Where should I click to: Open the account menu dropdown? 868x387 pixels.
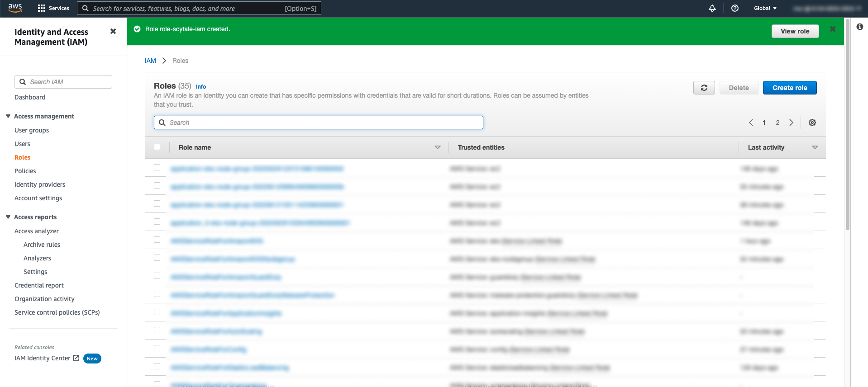pos(826,8)
